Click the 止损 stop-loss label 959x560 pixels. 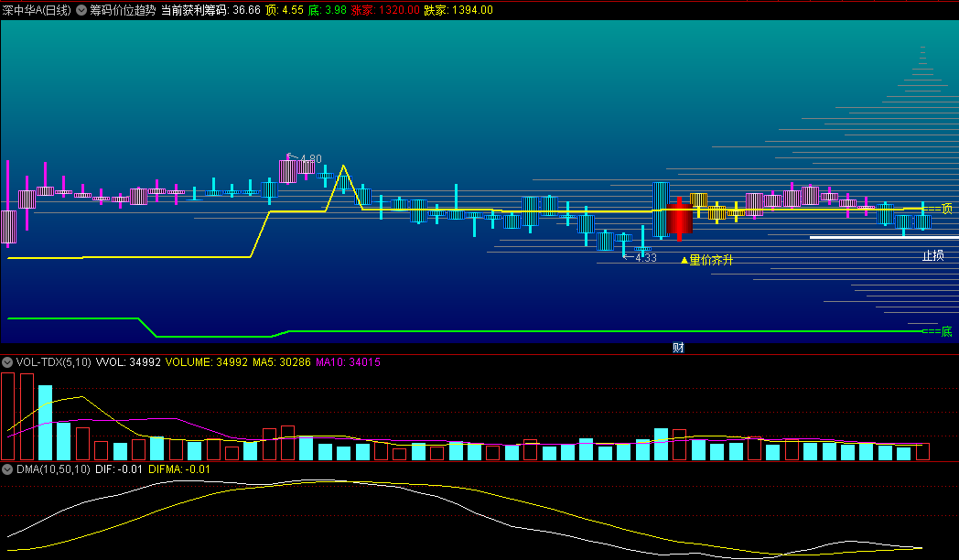coord(932,255)
